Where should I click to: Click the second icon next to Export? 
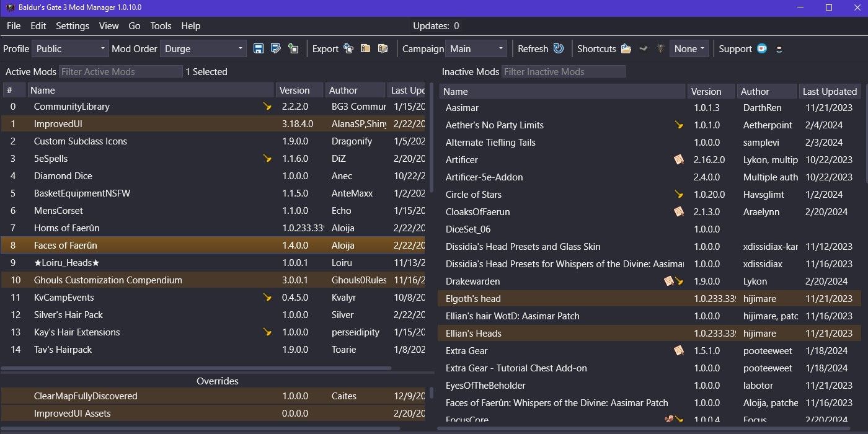pyautogui.click(x=366, y=48)
